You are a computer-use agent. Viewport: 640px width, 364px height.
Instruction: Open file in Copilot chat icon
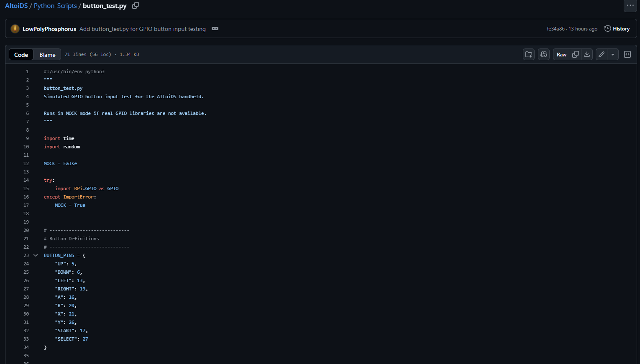point(544,55)
